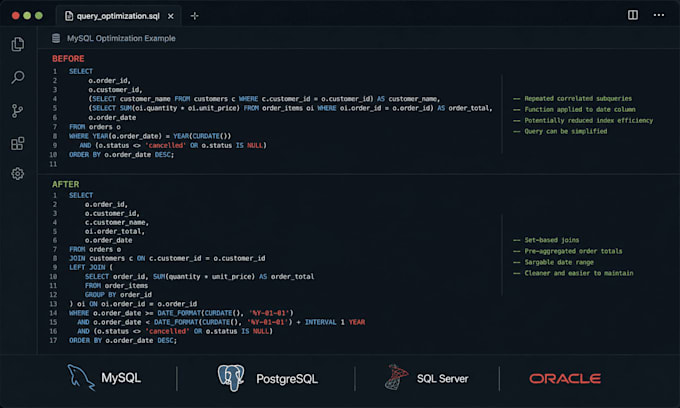Screen dimensions: 680x408
Task: Click line 'JOIN customers c ON c.customer_id = o.customer_id'
Action: point(167,258)
